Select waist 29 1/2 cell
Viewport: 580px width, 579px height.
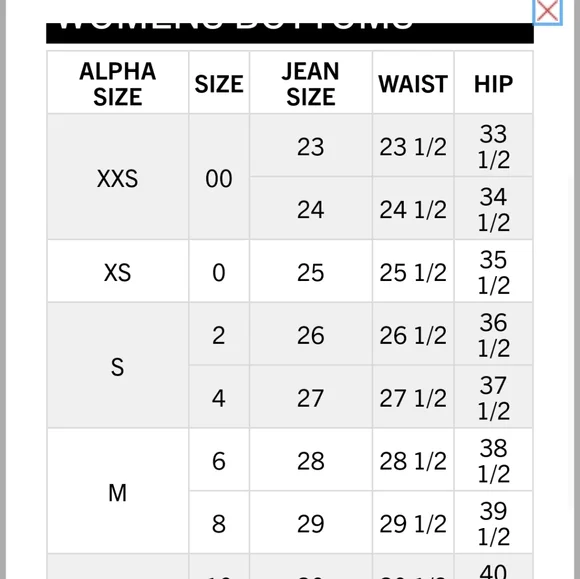(x=413, y=522)
